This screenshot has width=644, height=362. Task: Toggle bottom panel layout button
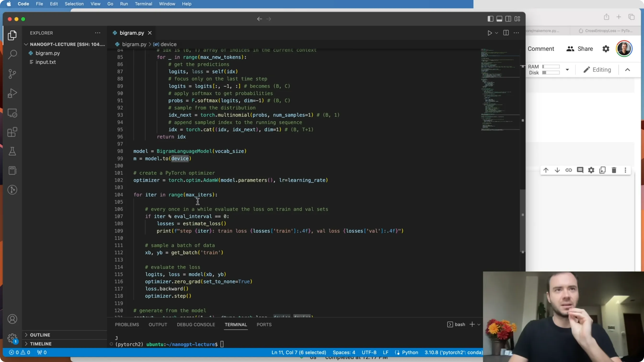[x=499, y=19]
